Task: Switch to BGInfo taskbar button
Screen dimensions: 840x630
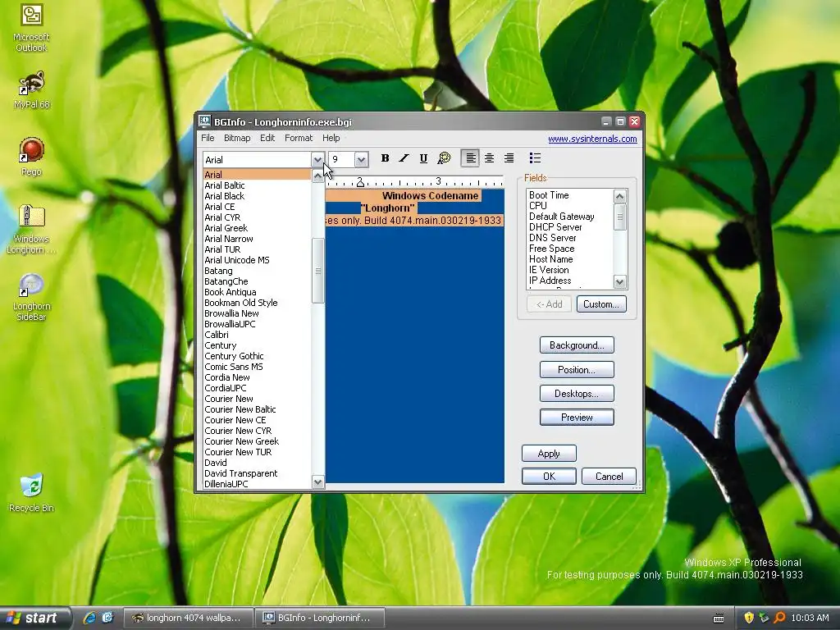Action: [x=319, y=618]
